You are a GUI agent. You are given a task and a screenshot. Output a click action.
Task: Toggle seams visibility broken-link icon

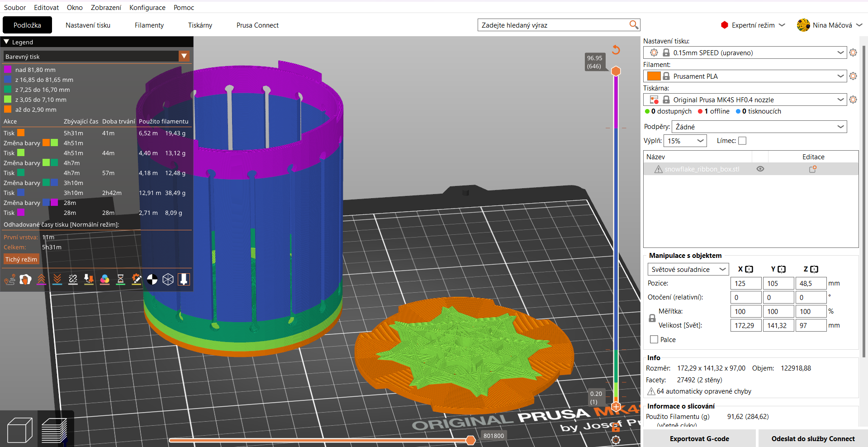click(x=73, y=280)
